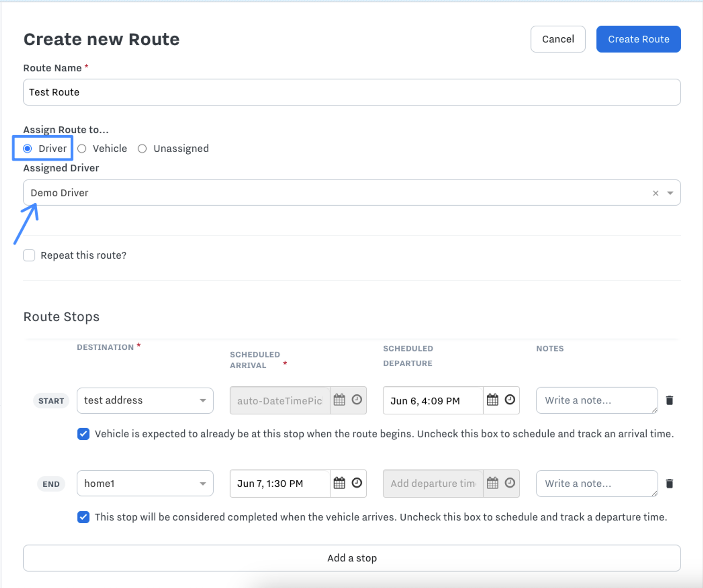Open calendar for START scheduled departure
703x588 pixels.
pyautogui.click(x=492, y=400)
